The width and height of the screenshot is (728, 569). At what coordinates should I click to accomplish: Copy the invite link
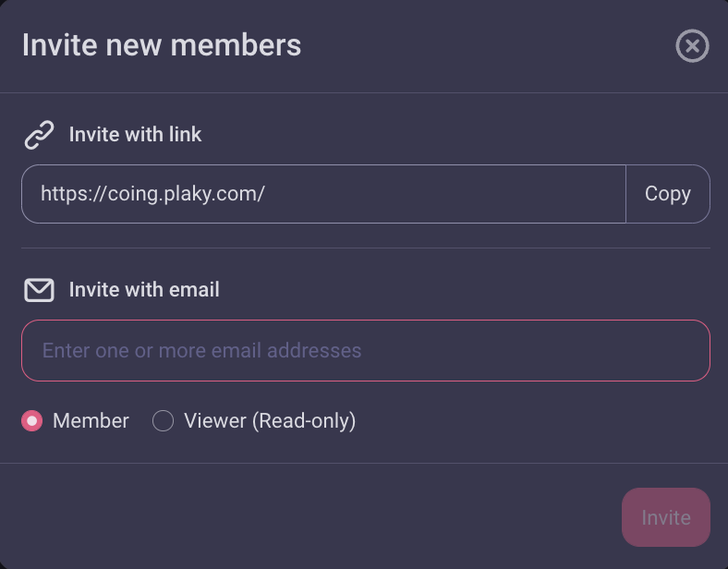[667, 194]
